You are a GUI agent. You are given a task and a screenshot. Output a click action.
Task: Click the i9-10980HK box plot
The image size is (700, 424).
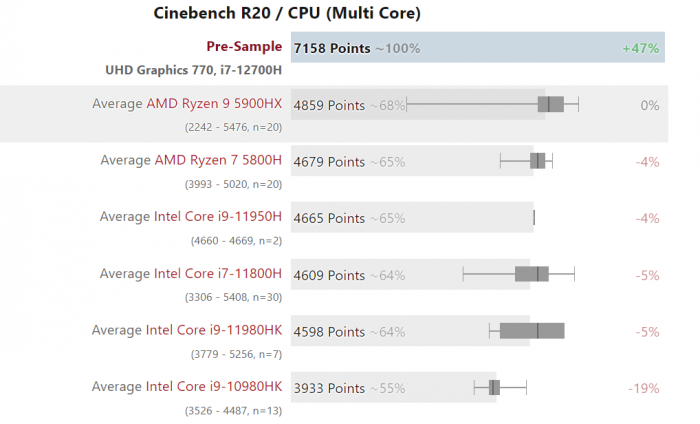(x=493, y=388)
